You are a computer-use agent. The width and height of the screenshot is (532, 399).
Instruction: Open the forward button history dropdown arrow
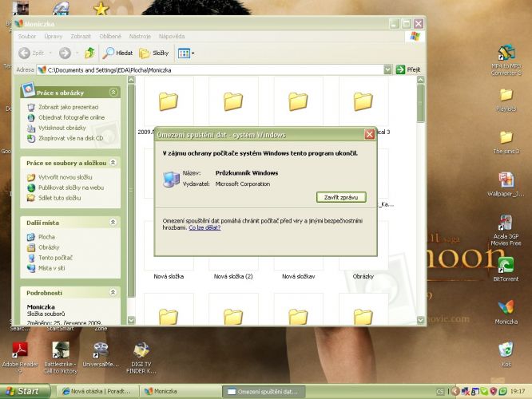[x=77, y=53]
